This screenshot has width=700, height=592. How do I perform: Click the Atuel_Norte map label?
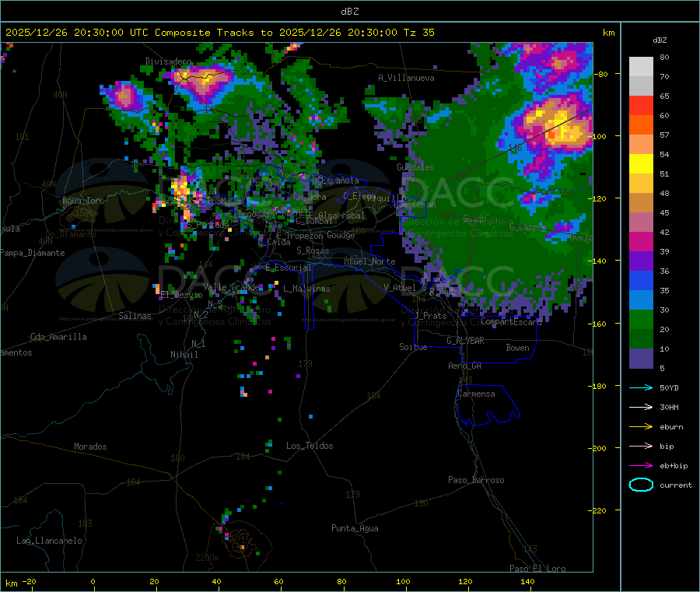(369, 261)
